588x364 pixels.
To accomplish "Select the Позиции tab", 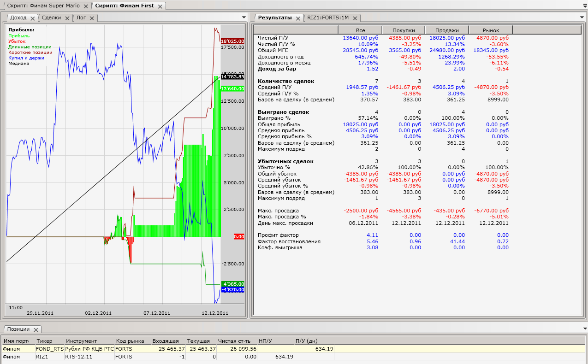I will (x=19, y=329).
